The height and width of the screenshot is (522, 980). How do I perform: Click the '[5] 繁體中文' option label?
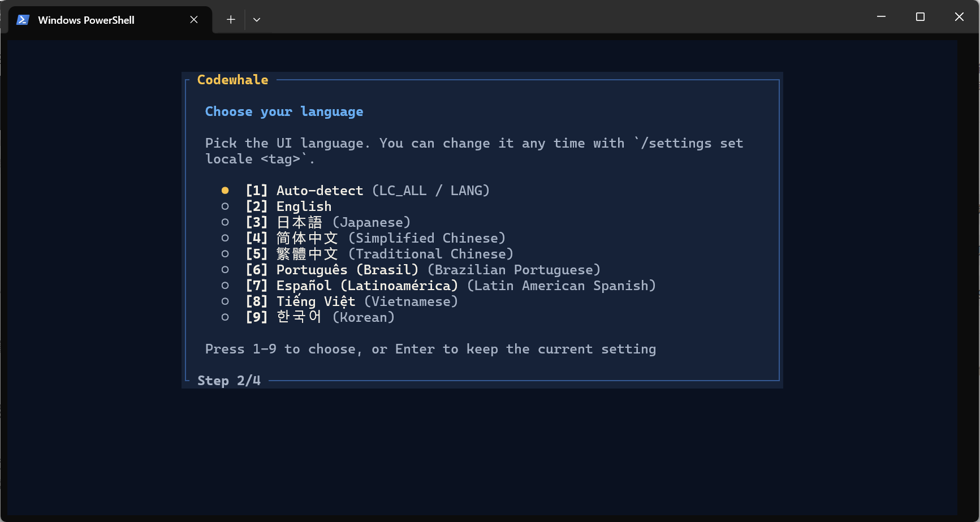click(292, 254)
